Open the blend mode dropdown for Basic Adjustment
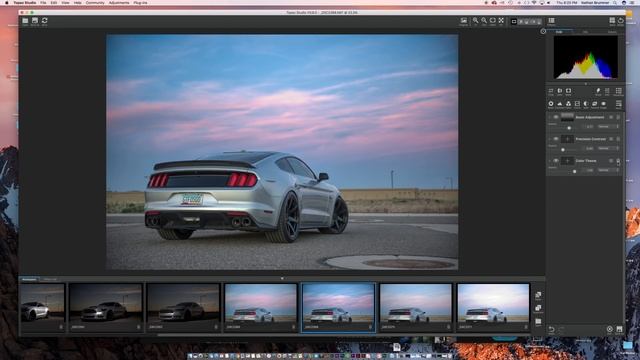 pos(608,127)
